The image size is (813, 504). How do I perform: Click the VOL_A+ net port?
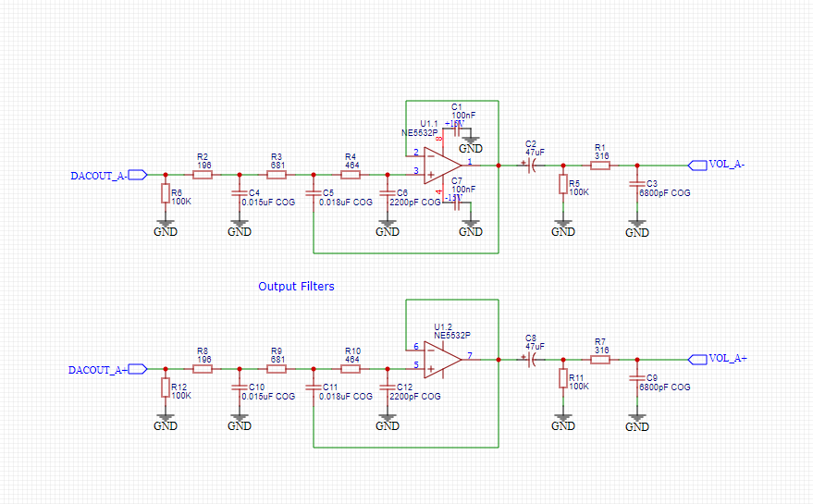point(697,360)
